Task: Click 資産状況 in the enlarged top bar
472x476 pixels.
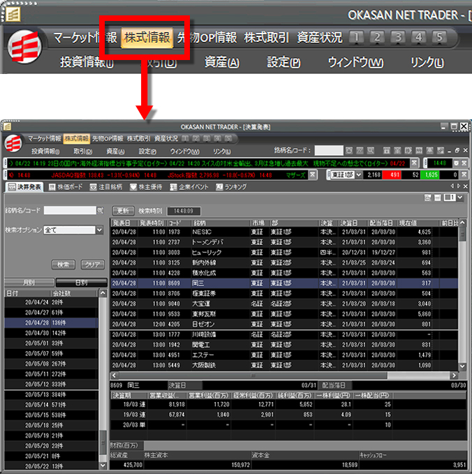Action: 320,38
